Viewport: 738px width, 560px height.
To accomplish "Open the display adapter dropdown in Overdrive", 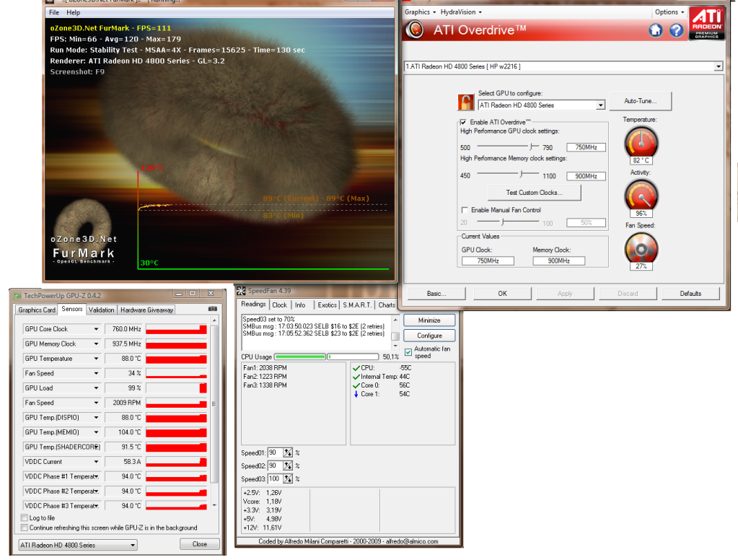I will click(718, 66).
